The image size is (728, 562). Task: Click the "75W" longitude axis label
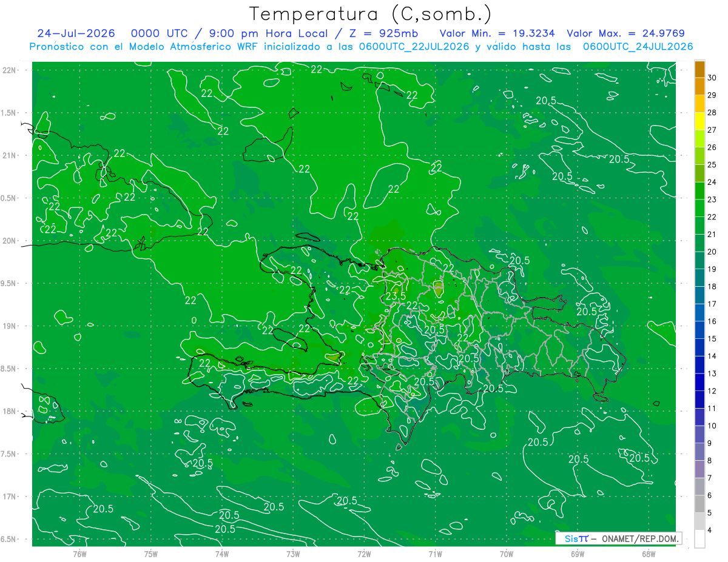(x=151, y=554)
